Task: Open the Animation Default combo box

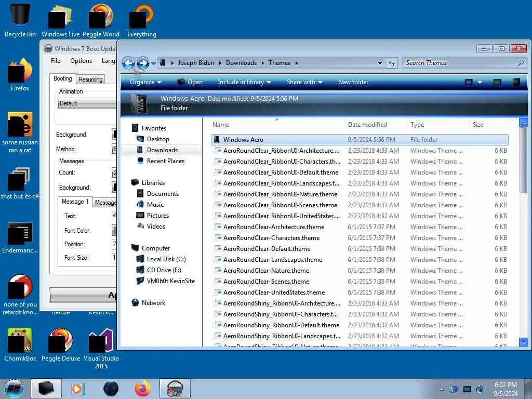Action: pyautogui.click(x=87, y=103)
